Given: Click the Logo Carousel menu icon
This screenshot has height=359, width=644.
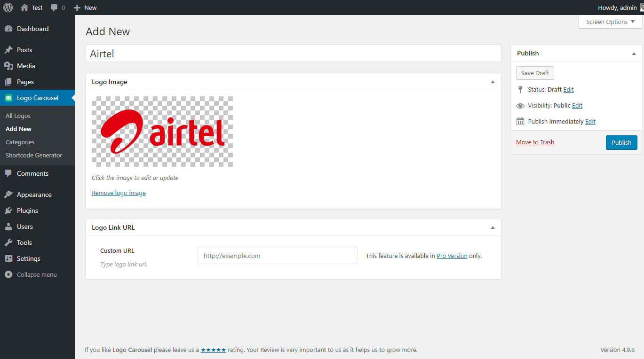Looking at the screenshot, I should tap(8, 98).
